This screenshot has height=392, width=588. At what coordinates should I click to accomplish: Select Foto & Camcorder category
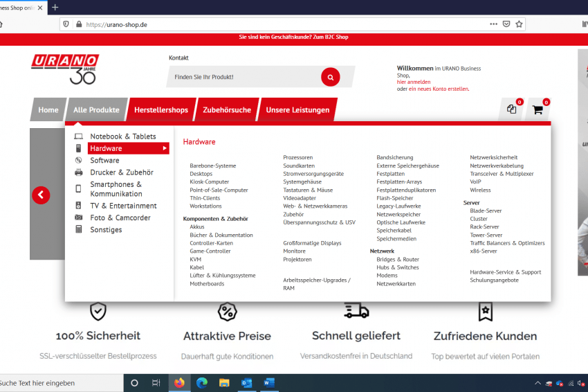tap(120, 217)
